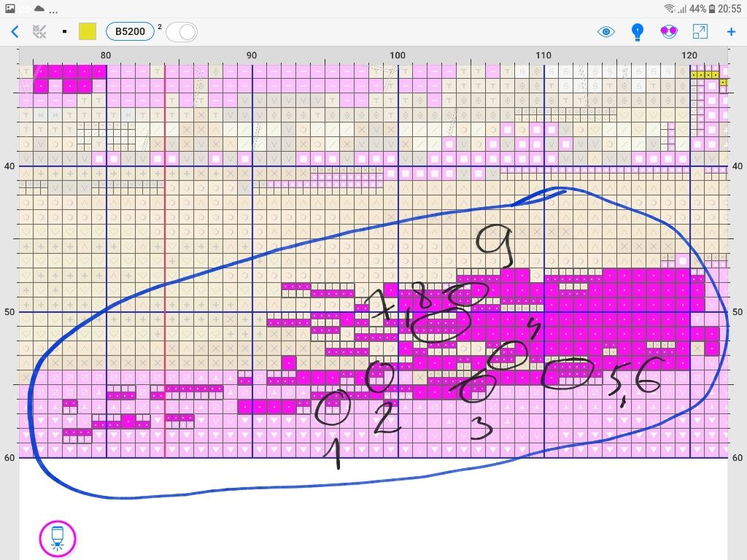Go back using the left arrow
This screenshot has height=560, width=747.
[15, 31]
